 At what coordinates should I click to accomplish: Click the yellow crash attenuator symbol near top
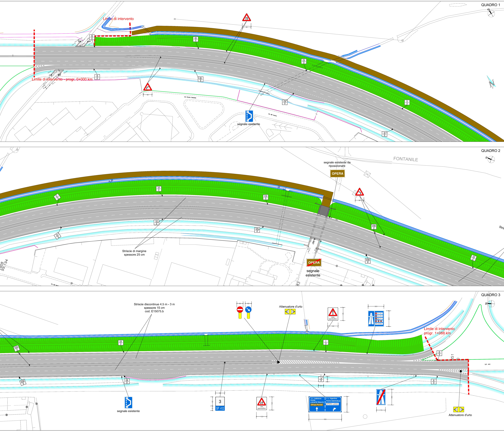coord(290,312)
